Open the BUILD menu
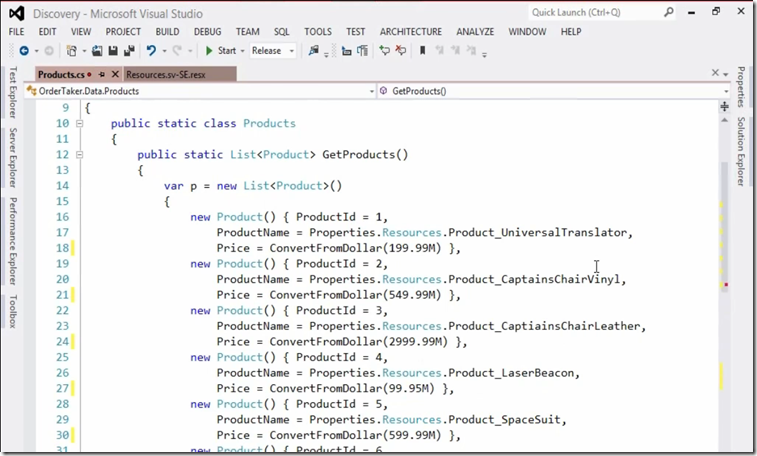Image resolution: width=757 pixels, height=456 pixels. pos(167,32)
